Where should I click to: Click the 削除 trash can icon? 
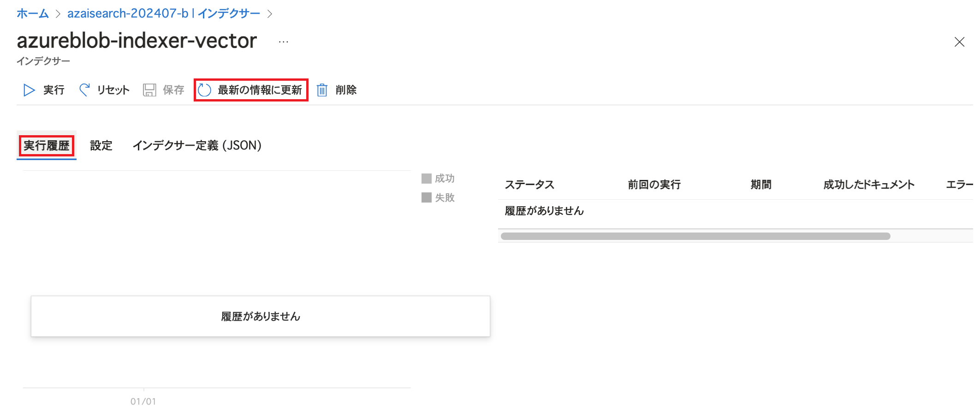point(322,90)
